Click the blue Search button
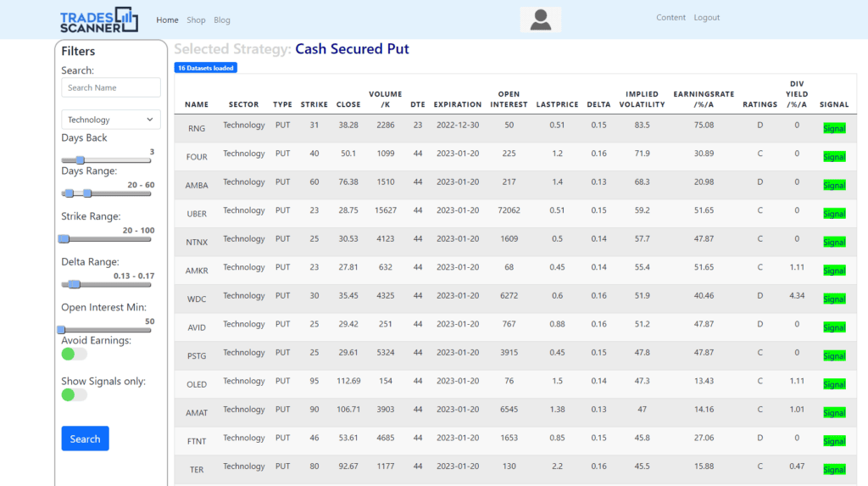 pos(86,439)
